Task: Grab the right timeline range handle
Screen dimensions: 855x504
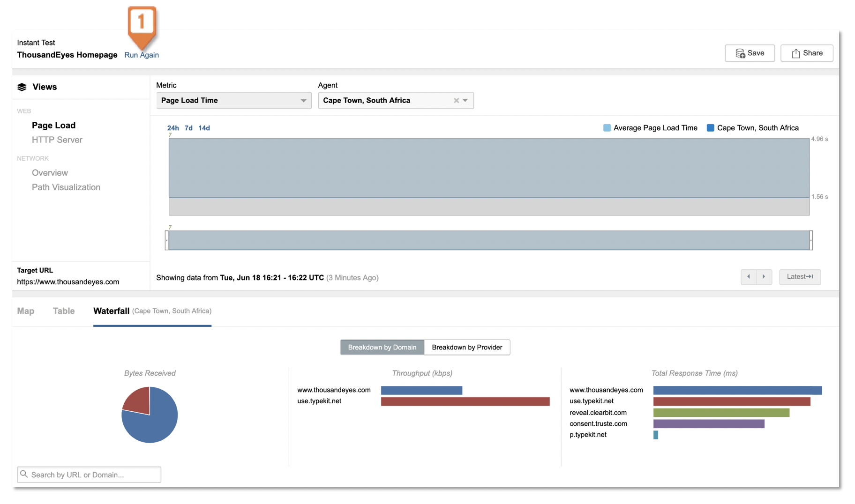Action: click(811, 240)
